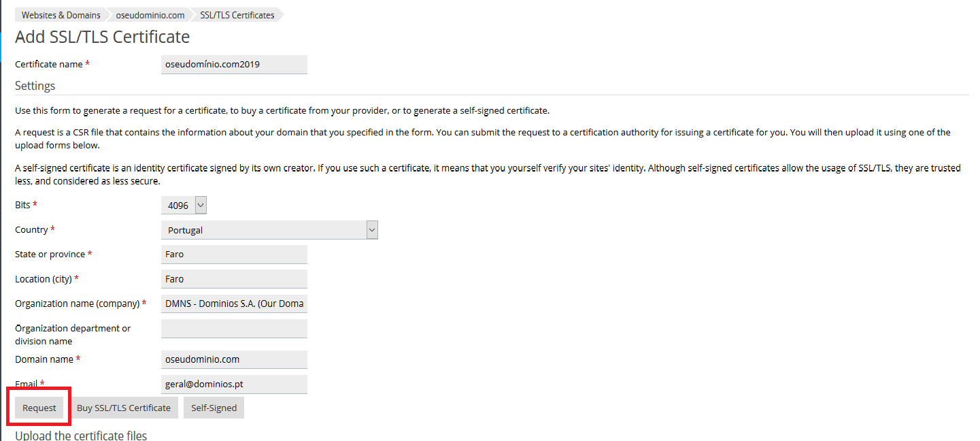Click the Settings section heading

point(35,86)
